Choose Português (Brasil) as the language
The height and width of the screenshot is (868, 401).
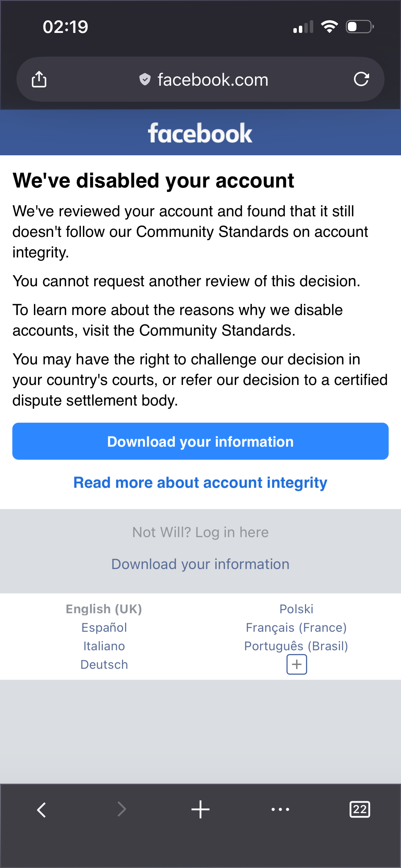(x=296, y=646)
